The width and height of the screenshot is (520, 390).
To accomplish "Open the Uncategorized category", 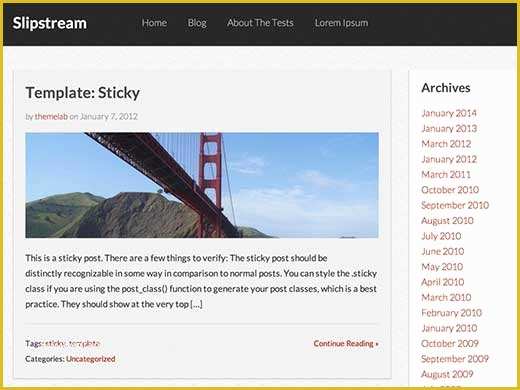I will [x=91, y=359].
